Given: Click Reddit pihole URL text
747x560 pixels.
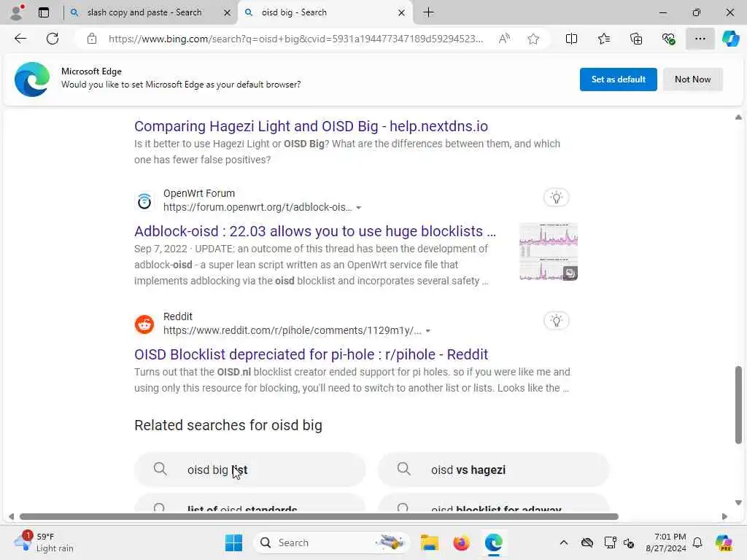Looking at the screenshot, I should point(293,330).
